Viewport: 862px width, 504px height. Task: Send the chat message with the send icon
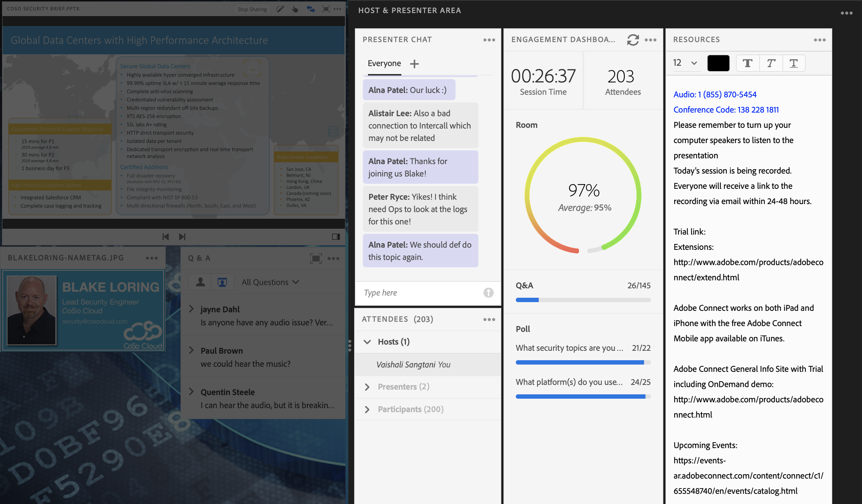pyautogui.click(x=488, y=293)
